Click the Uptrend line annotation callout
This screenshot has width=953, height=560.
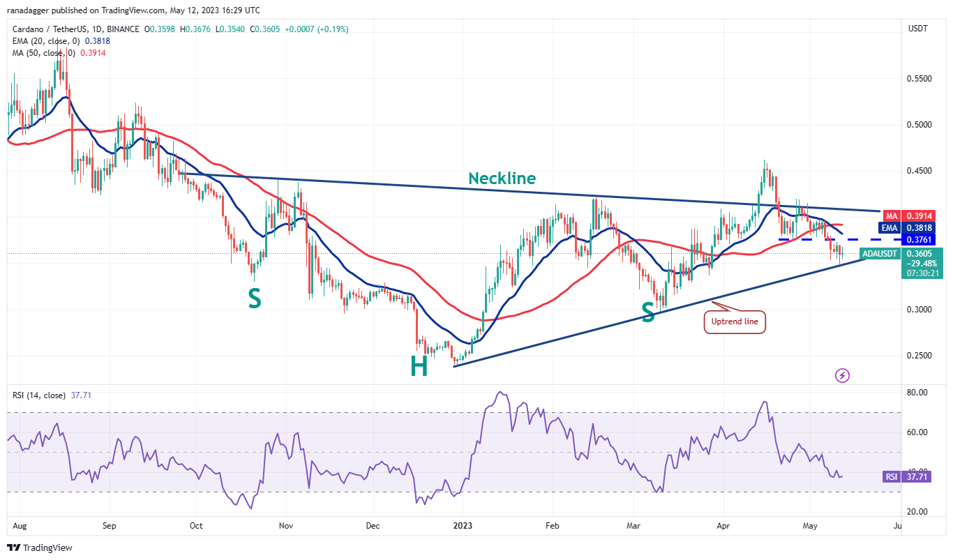734,321
